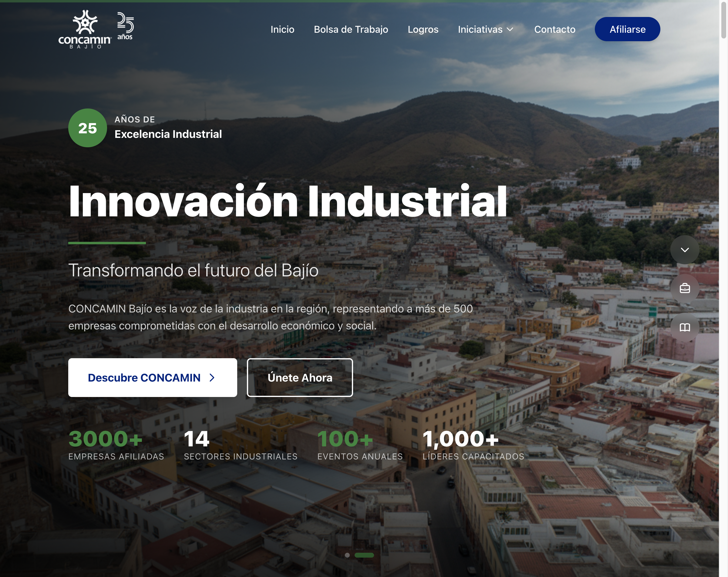
Task: Open the Contacto page
Action: point(554,29)
